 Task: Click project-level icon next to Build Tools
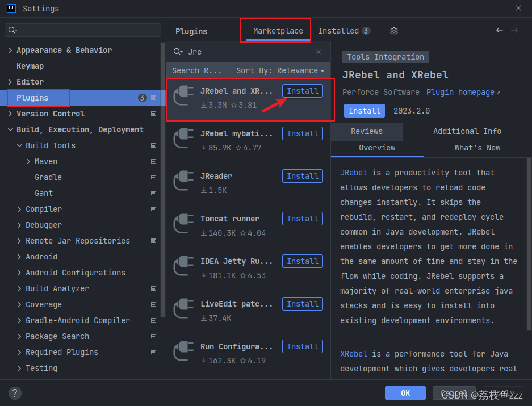pyautogui.click(x=153, y=145)
